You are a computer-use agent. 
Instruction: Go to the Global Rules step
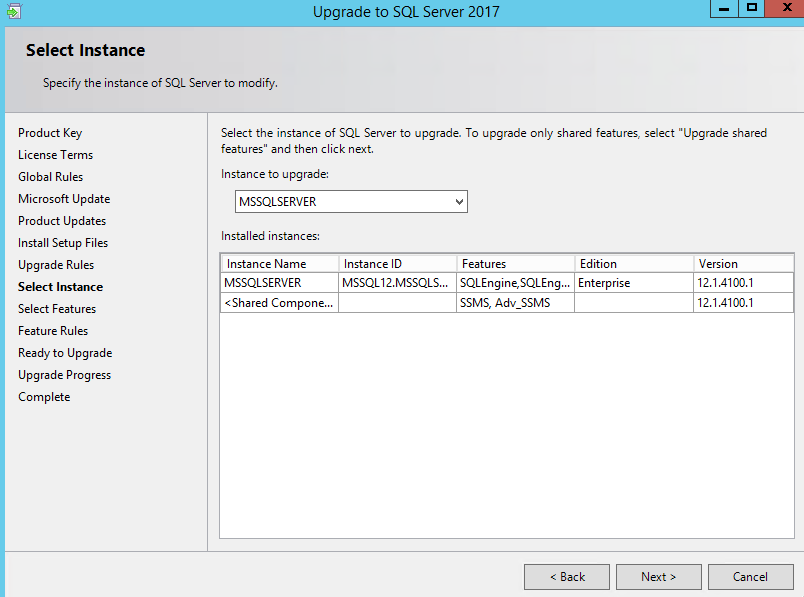[50, 177]
